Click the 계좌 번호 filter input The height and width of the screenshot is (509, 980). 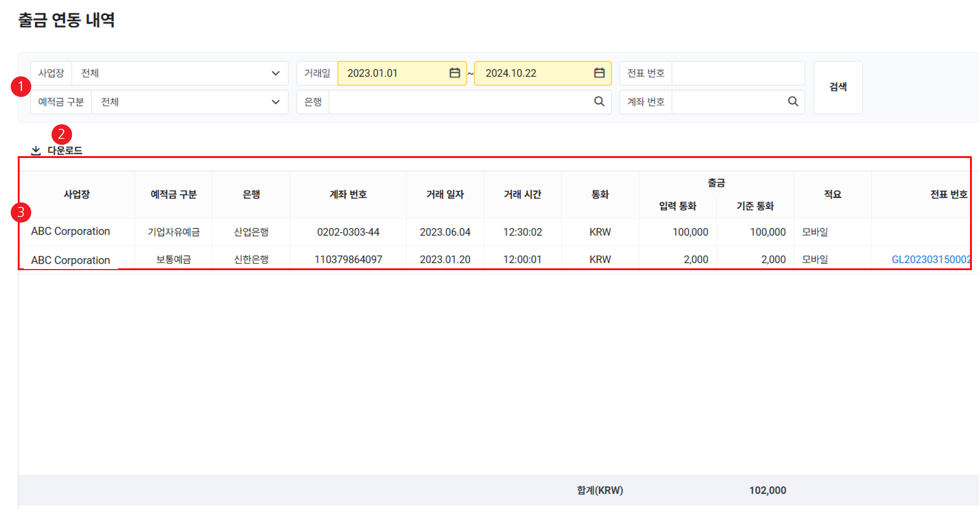pos(727,102)
